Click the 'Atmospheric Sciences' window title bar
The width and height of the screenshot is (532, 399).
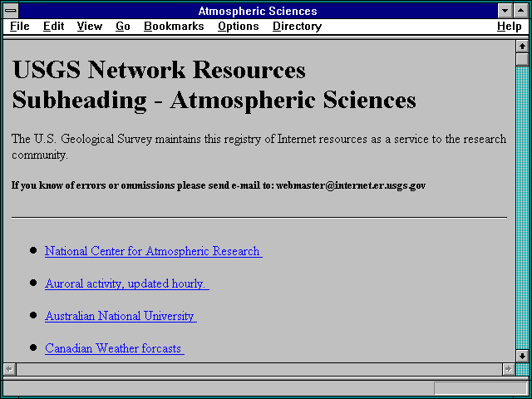click(x=258, y=11)
